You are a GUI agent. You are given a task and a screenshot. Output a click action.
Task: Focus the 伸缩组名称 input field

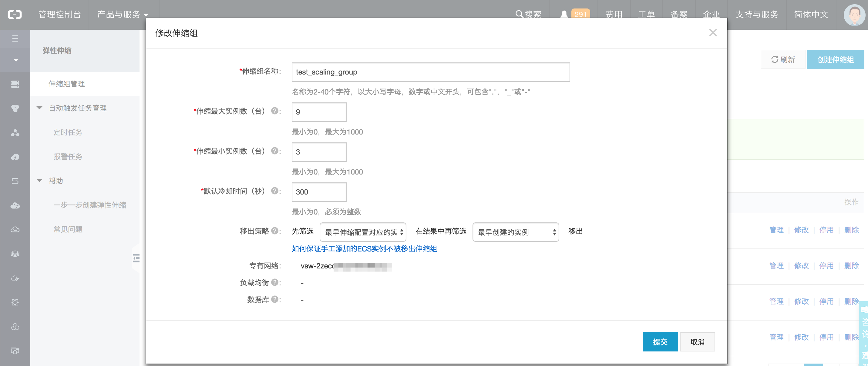(431, 72)
